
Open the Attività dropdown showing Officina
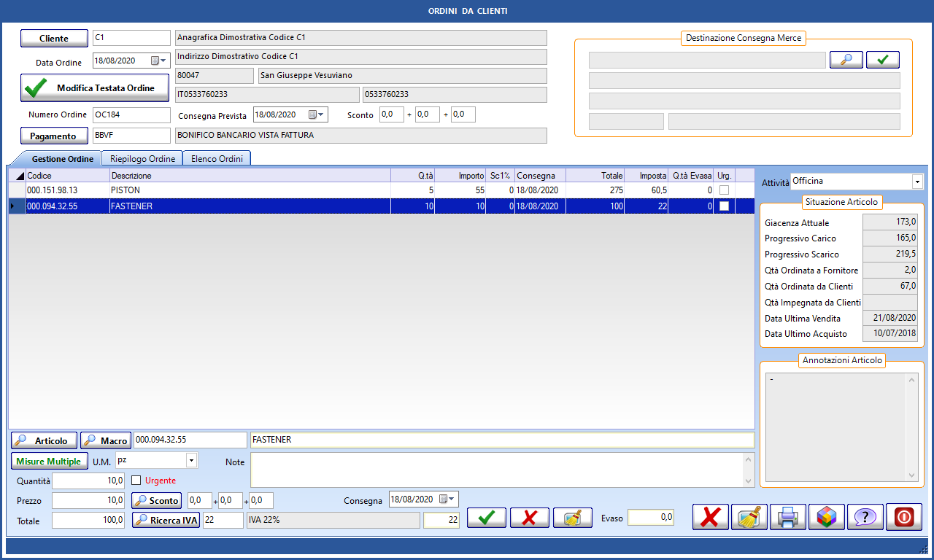pyautogui.click(x=916, y=182)
